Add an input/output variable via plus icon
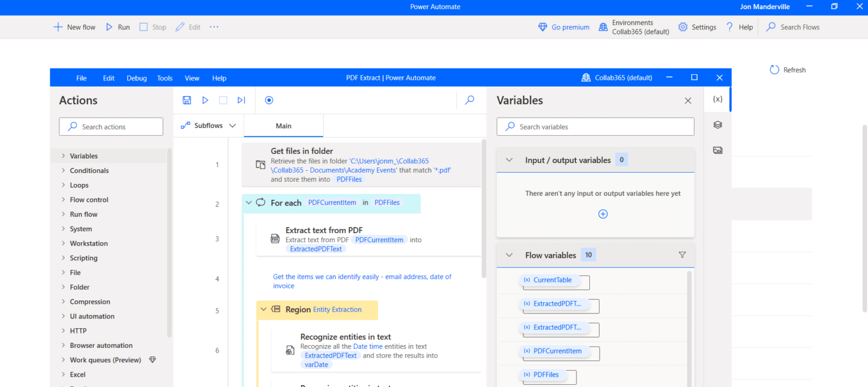The width and height of the screenshot is (868, 387). [x=602, y=214]
